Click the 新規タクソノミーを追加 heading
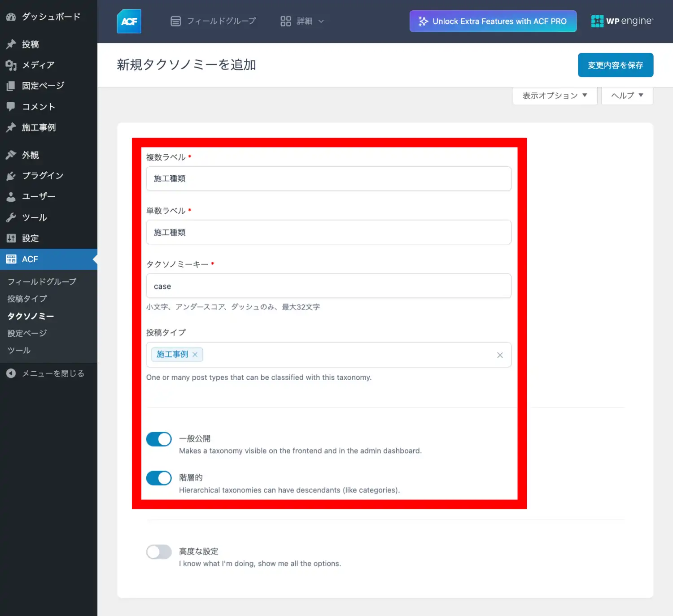The width and height of the screenshot is (673, 616). pyautogui.click(x=186, y=65)
